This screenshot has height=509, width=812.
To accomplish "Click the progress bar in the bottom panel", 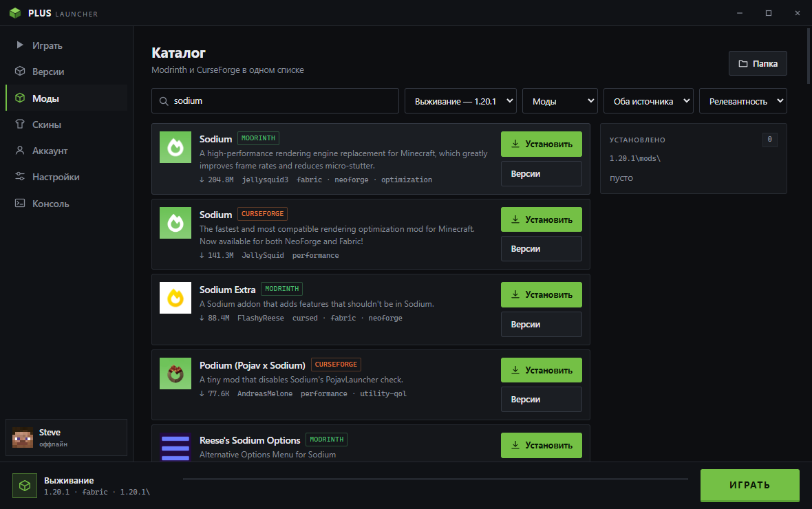I will 436,479.
